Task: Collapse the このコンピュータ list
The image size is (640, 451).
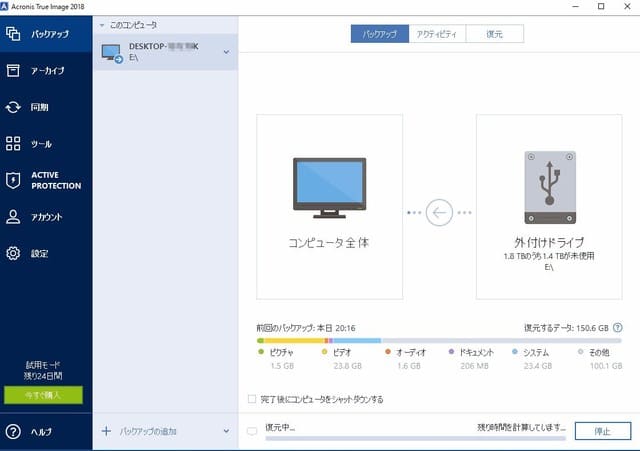Action: point(102,23)
